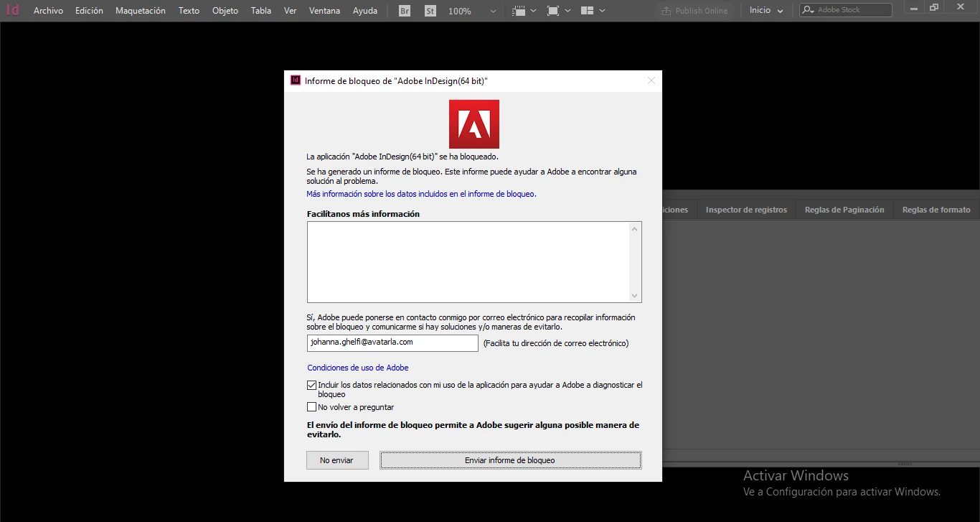The width and height of the screenshot is (980, 522).
Task: Open 'Más información sobre los datos' link
Action: click(x=421, y=194)
